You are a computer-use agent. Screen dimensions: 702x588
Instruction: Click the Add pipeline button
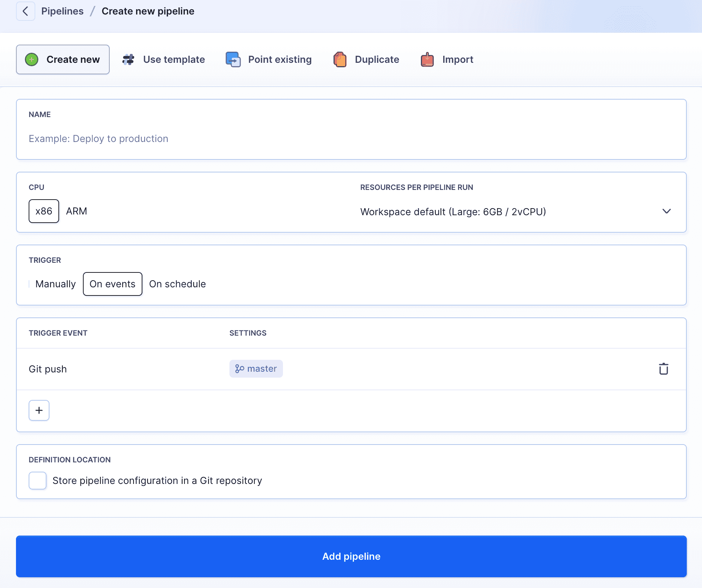coord(351,556)
